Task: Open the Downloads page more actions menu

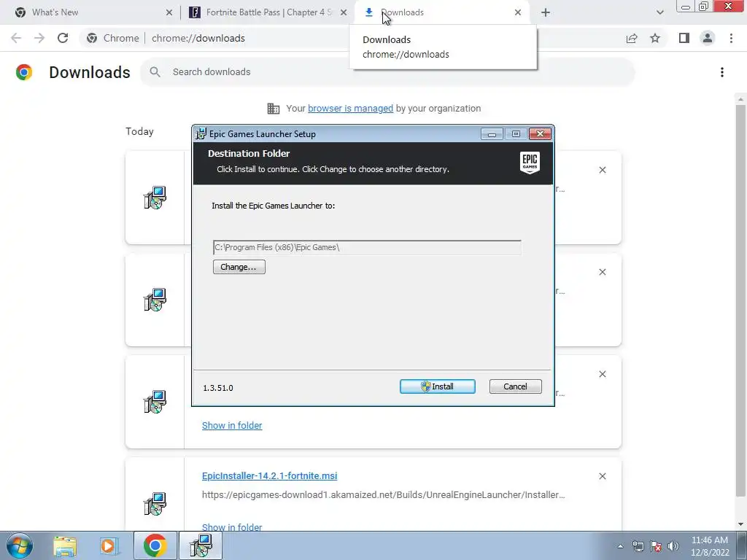Action: coord(722,72)
